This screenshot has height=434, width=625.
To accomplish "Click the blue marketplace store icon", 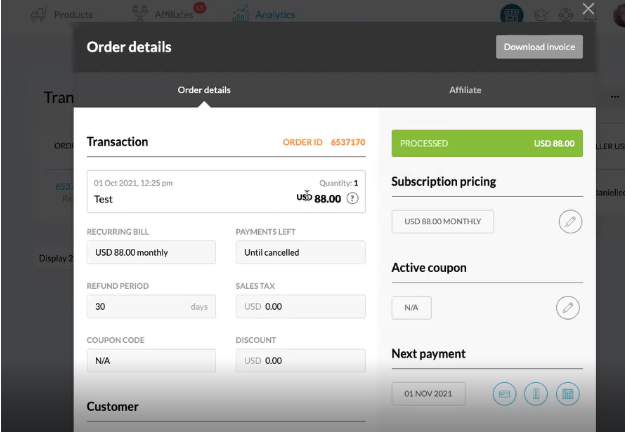I will point(511,15).
